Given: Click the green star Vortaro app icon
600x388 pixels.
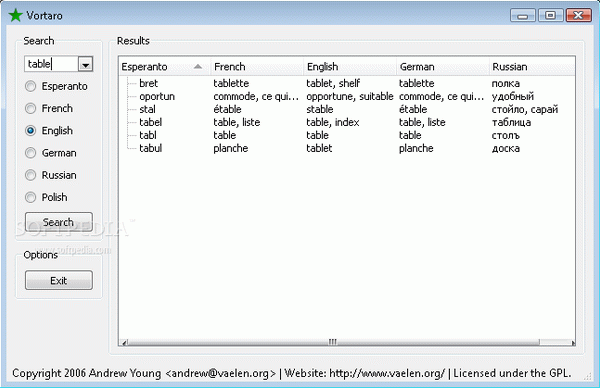Looking at the screenshot, I should coord(15,15).
